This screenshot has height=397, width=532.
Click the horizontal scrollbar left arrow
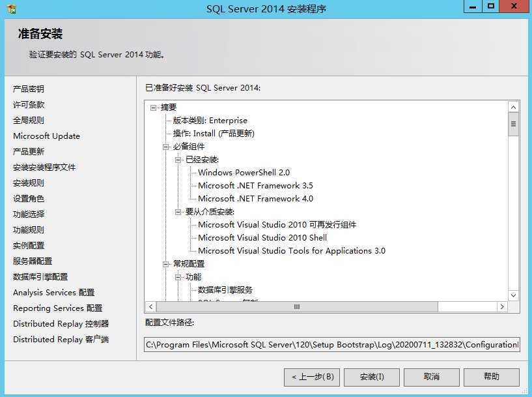point(150,307)
